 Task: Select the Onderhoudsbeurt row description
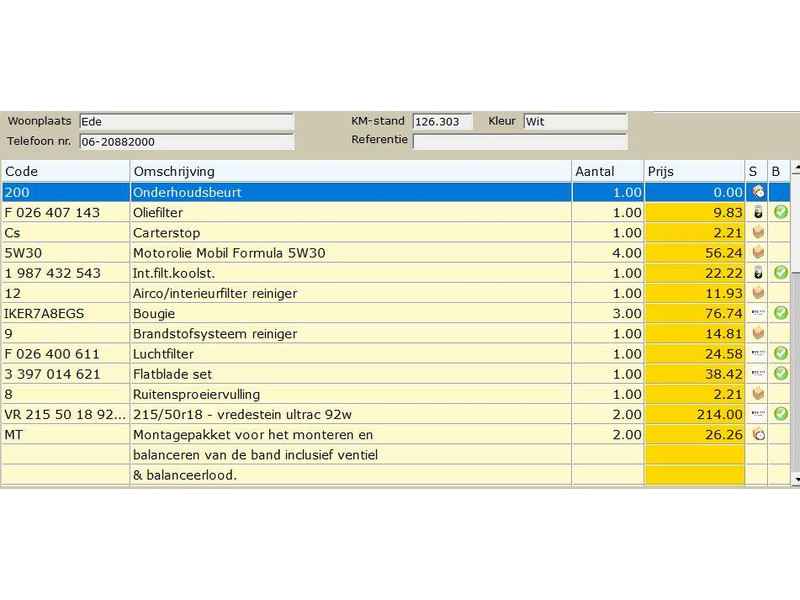[x=351, y=192]
